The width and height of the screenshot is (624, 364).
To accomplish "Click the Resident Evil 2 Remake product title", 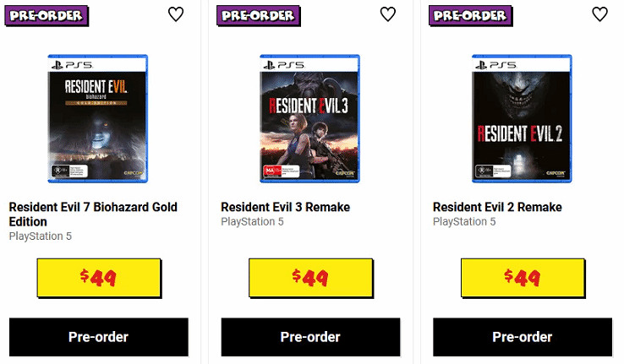I will coord(497,207).
